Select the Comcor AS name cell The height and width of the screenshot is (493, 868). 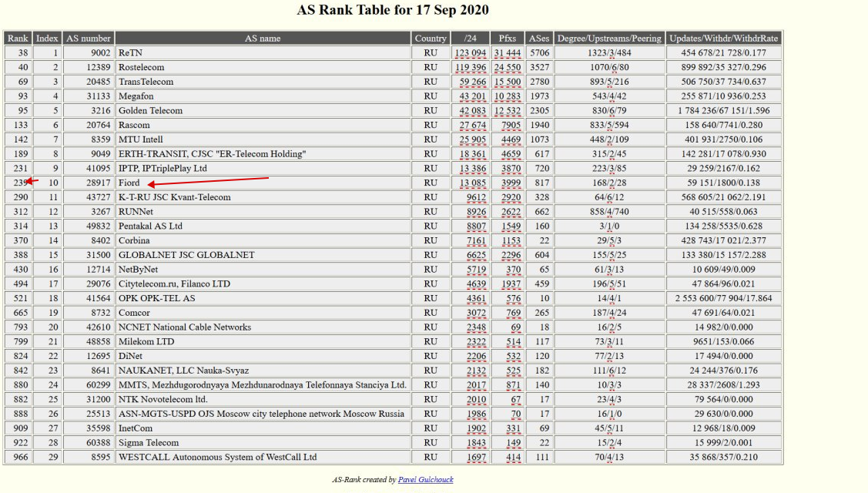coord(263,313)
